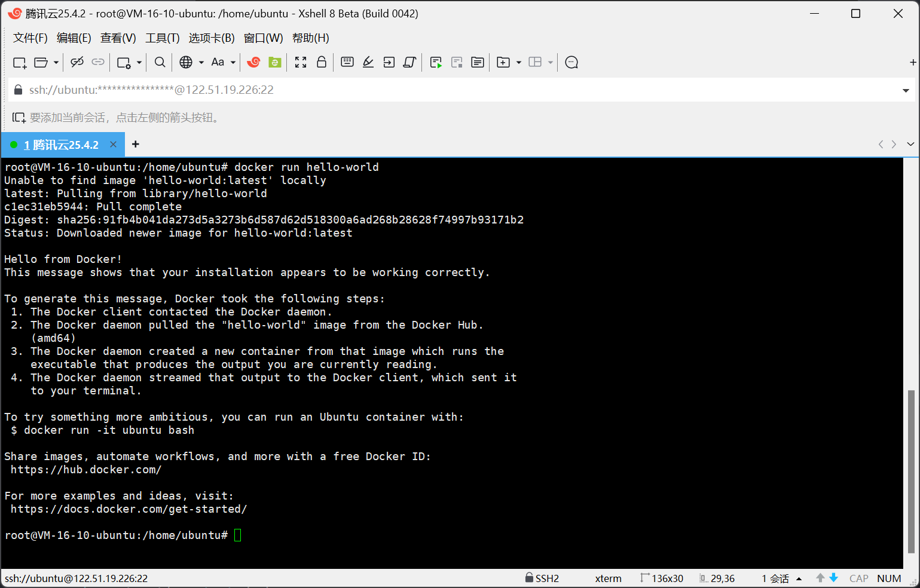Open the 窗口(W) menu
Screen dimensions: 920x588
pyautogui.click(x=264, y=38)
